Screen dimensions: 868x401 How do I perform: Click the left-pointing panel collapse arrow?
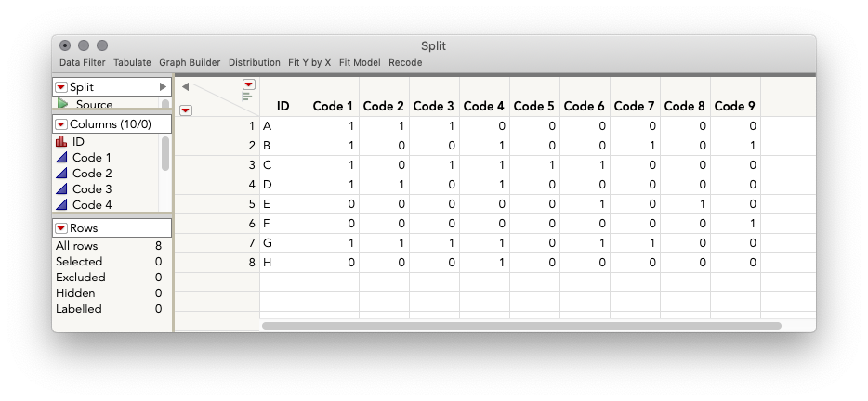coord(186,86)
